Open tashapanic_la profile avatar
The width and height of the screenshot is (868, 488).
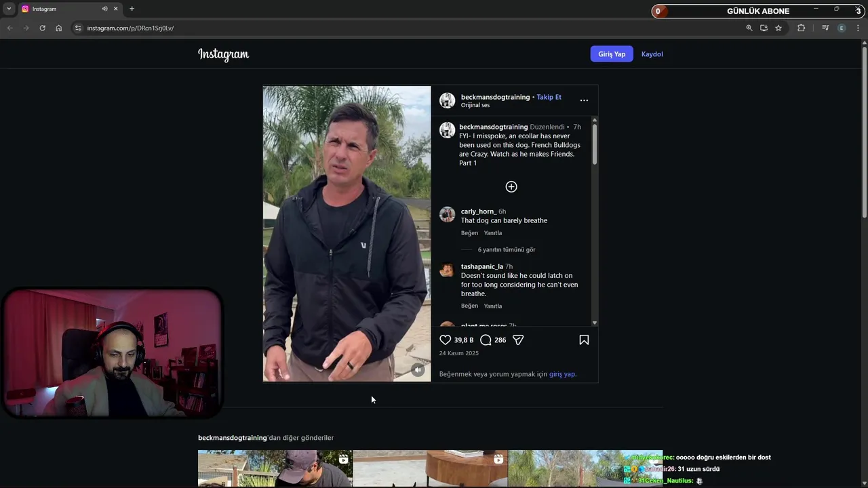click(x=447, y=269)
